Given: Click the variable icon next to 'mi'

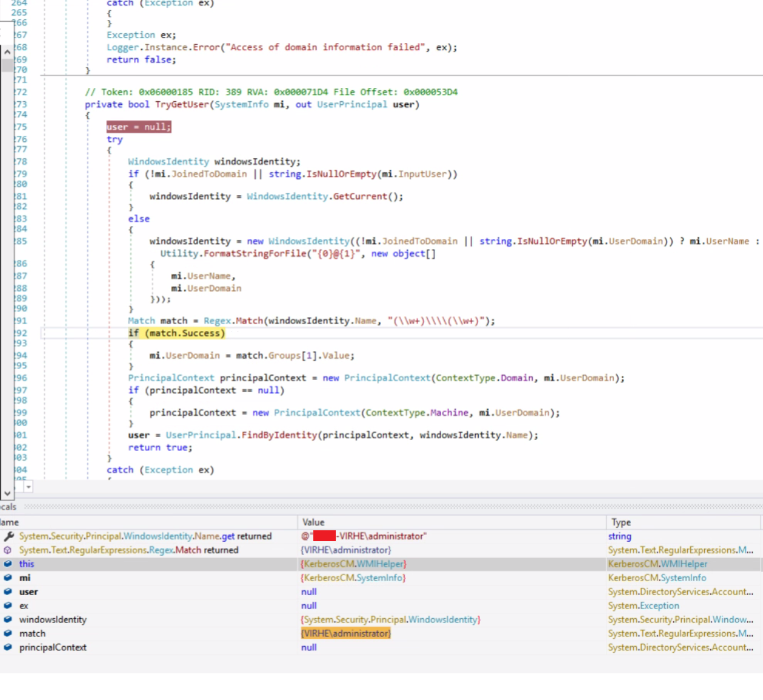Looking at the screenshot, I should tap(8, 578).
